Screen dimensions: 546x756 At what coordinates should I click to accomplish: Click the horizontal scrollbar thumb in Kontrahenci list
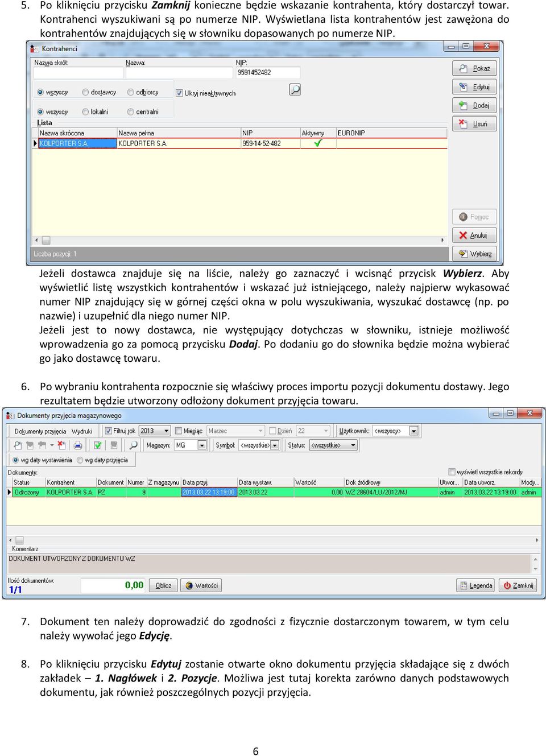pos(46,240)
